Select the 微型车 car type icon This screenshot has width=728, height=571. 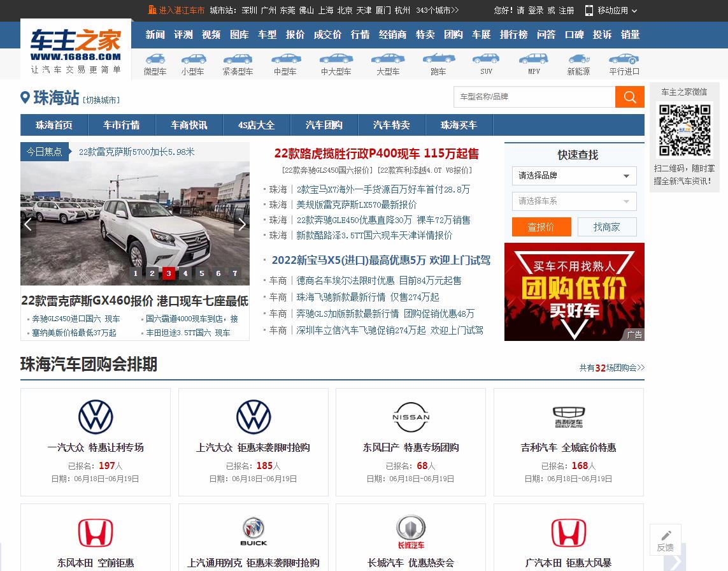(155, 59)
